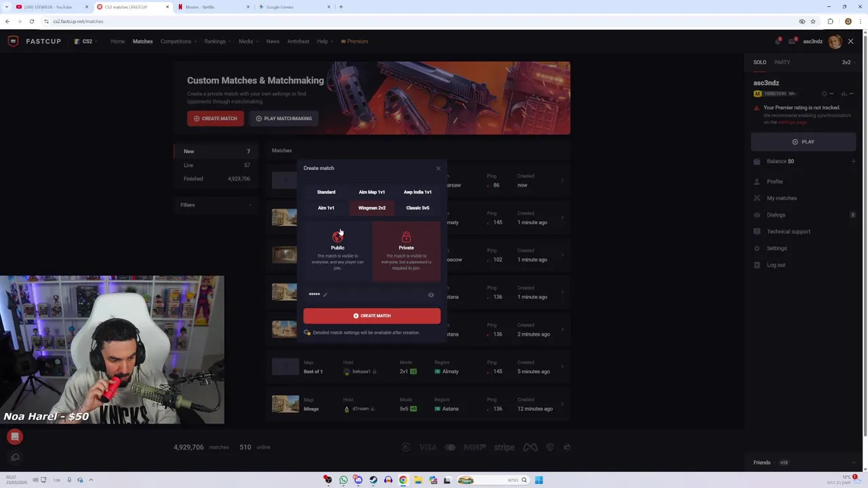Expand the Filters section
The width and height of the screenshot is (868, 488).
[x=216, y=205]
